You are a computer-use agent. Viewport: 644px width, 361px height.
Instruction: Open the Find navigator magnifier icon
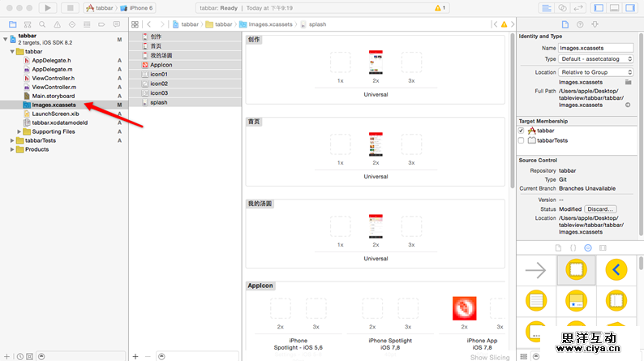click(x=43, y=24)
